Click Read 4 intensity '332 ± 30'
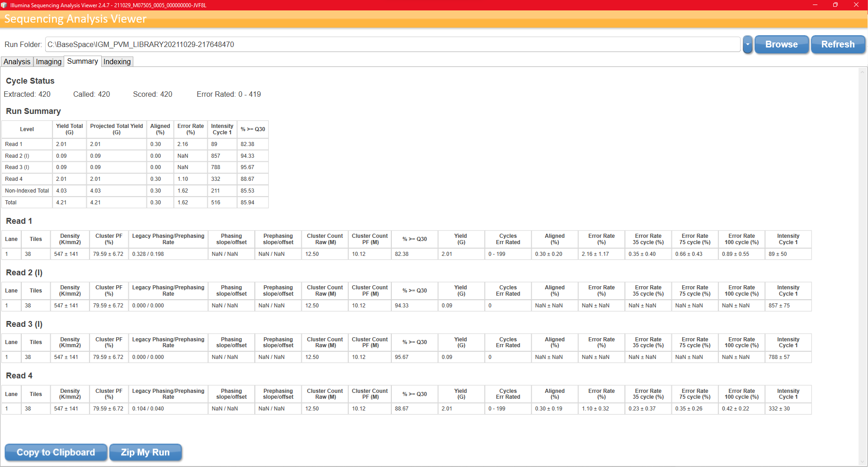868x467 pixels. (779, 409)
